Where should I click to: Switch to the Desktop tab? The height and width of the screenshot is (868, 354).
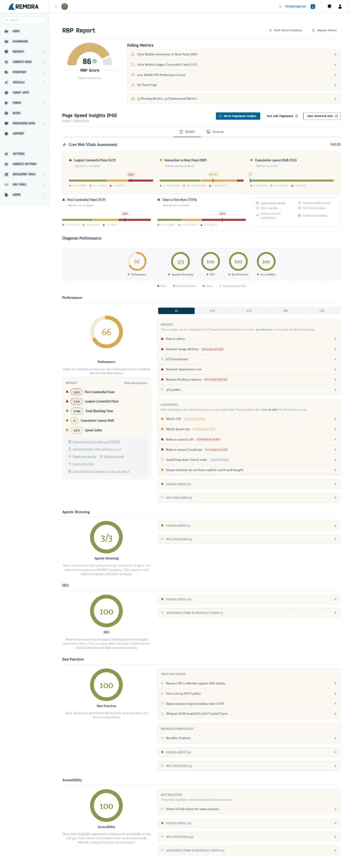coord(215,132)
